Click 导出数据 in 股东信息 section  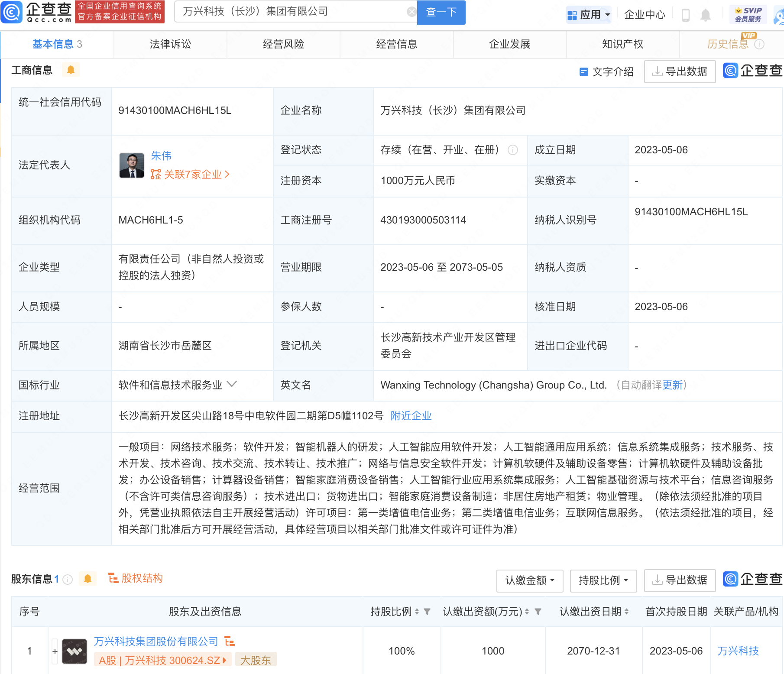click(x=680, y=580)
